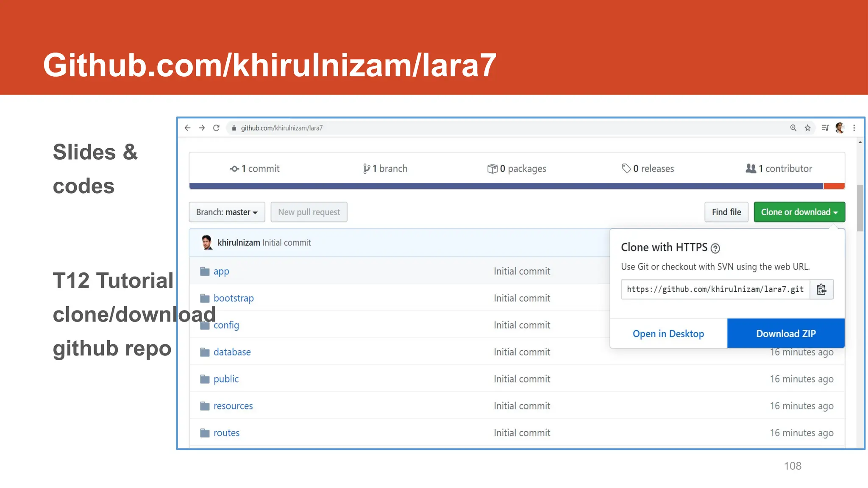
Task: Open the 0 packages tab
Action: tap(517, 169)
